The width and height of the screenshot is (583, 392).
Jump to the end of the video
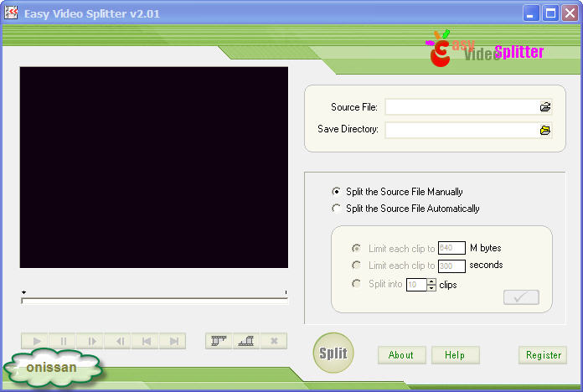174,341
